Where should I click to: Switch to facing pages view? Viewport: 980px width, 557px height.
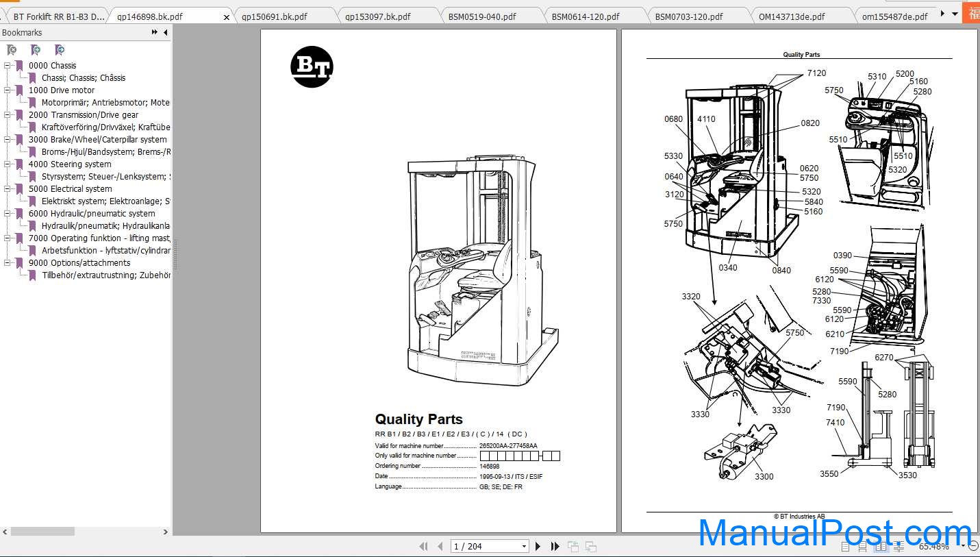coord(881,547)
